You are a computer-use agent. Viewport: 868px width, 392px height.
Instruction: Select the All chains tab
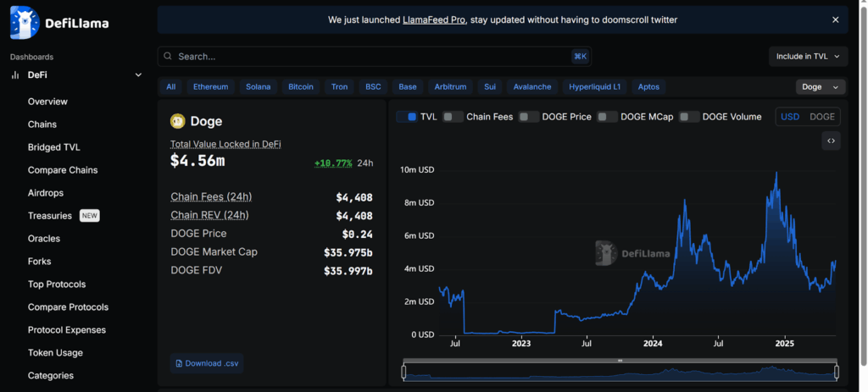click(171, 87)
